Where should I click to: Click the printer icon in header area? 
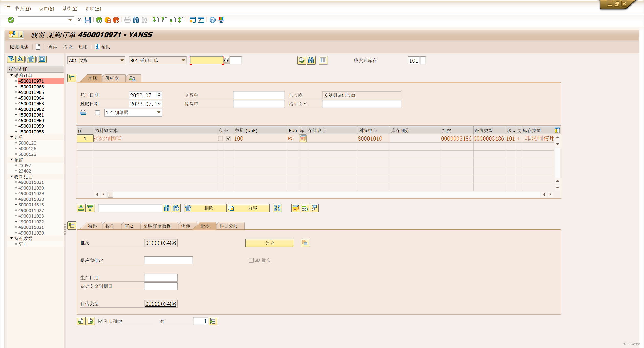[83, 113]
